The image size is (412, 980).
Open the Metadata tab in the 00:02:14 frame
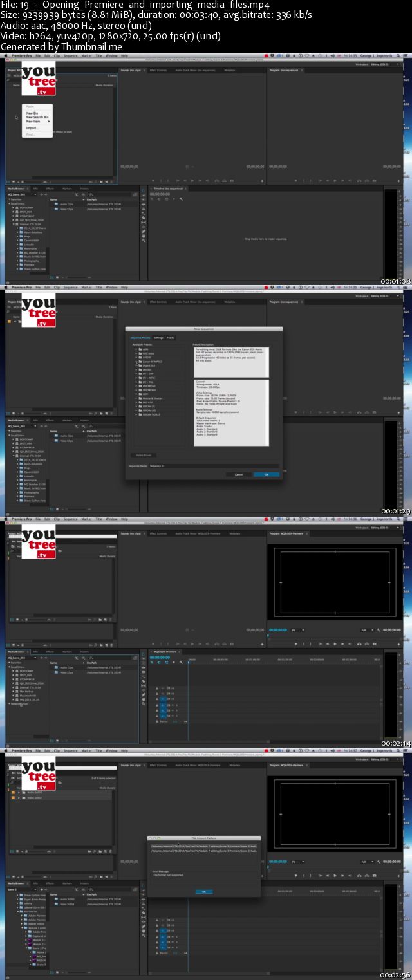coord(235,533)
